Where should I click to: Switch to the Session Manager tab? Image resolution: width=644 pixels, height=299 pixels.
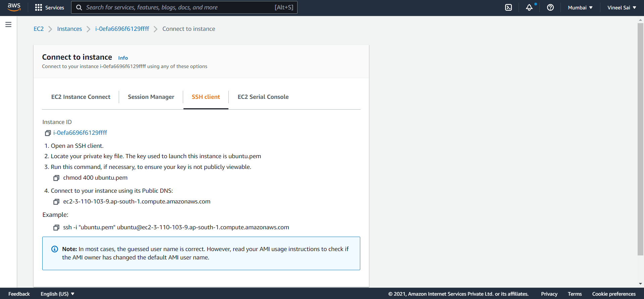click(151, 97)
